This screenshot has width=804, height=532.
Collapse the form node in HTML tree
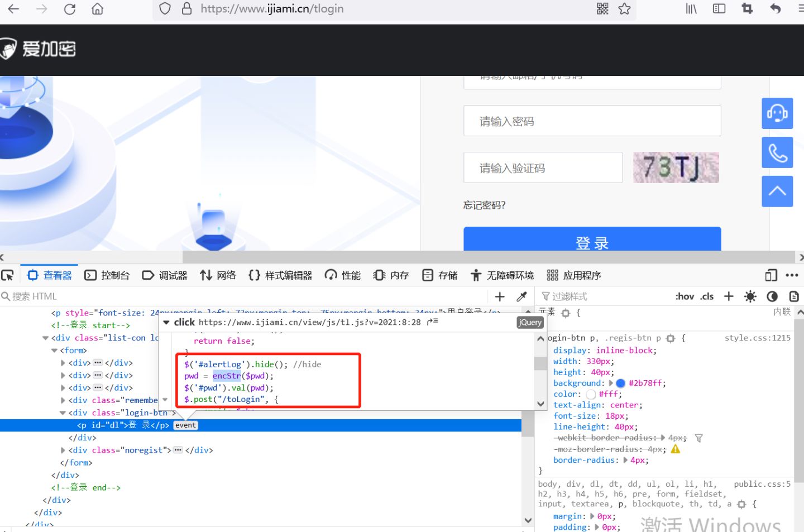tap(54, 351)
